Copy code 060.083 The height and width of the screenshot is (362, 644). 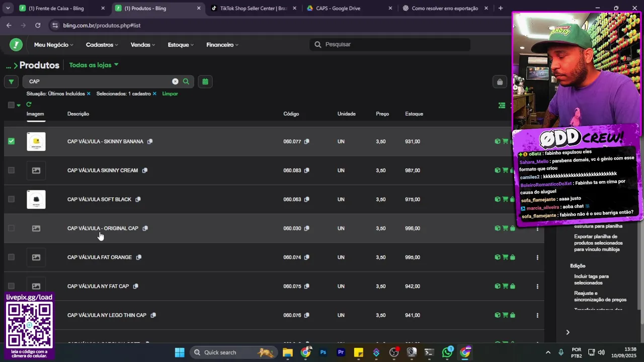(306, 170)
